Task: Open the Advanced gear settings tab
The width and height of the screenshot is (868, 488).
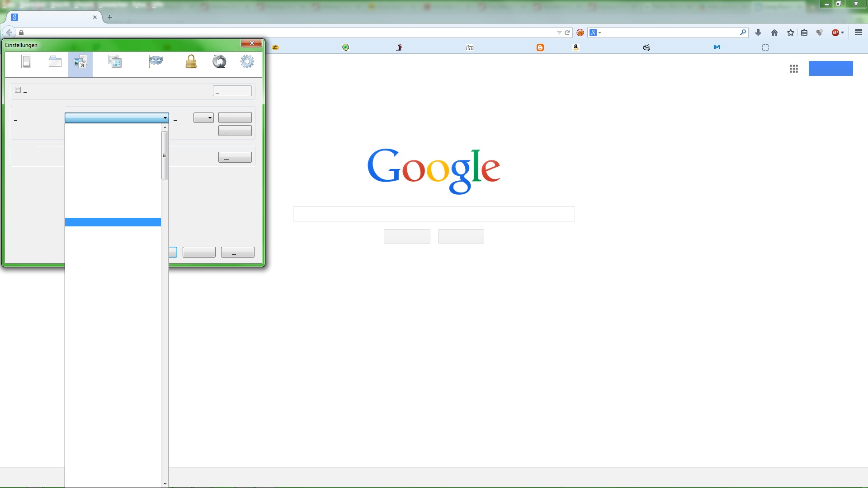Action: pyautogui.click(x=247, y=61)
